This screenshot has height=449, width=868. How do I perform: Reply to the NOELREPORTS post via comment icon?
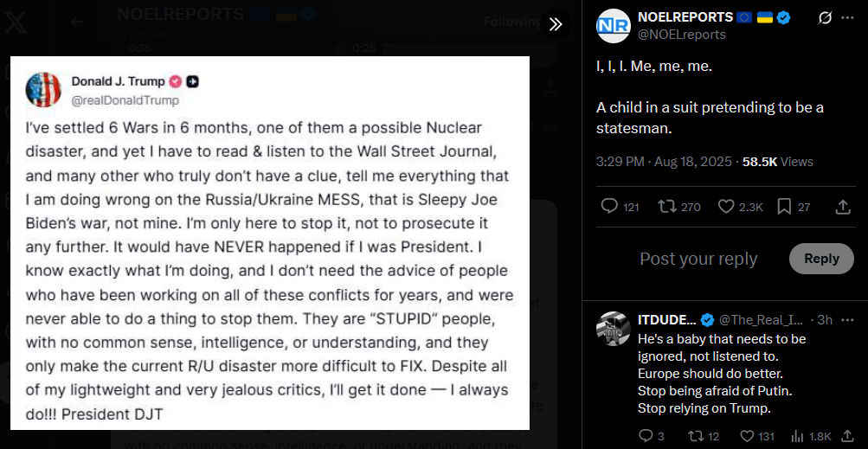point(609,207)
